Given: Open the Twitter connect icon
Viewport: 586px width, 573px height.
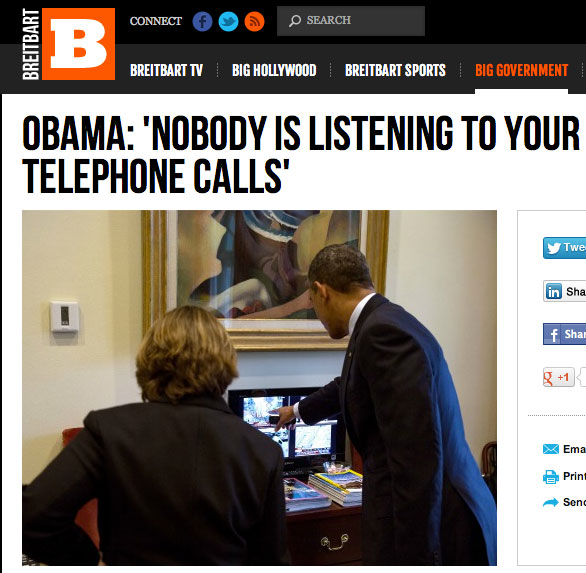Looking at the screenshot, I should [228, 21].
